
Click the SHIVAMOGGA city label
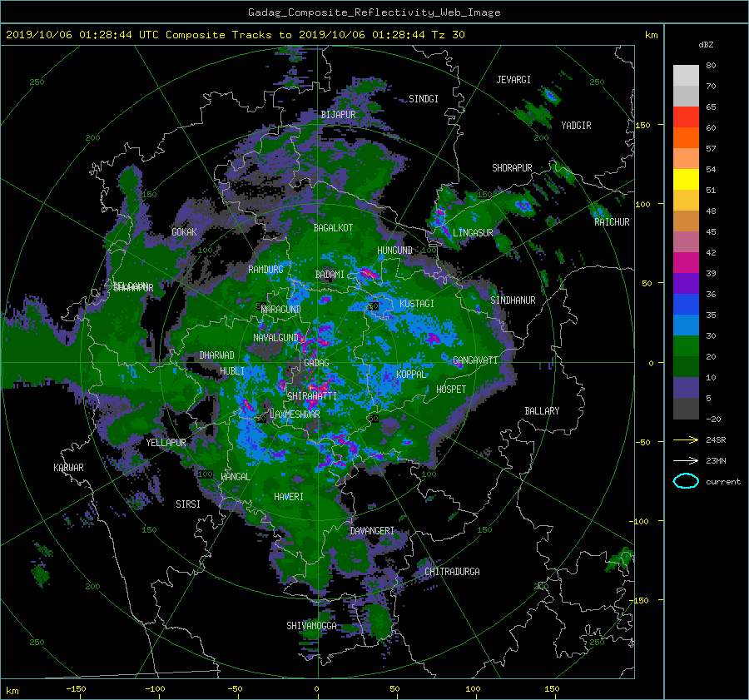pyautogui.click(x=311, y=626)
